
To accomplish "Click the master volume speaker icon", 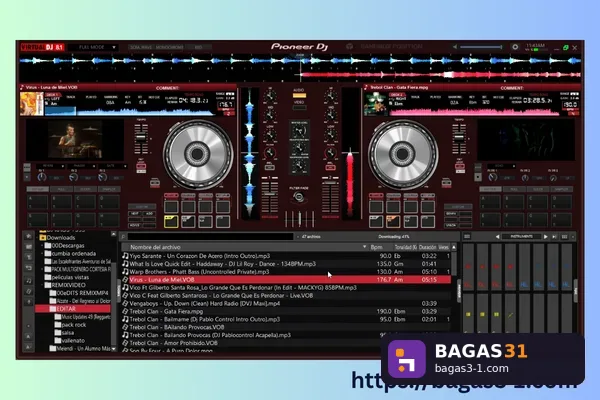I will click(x=455, y=47).
